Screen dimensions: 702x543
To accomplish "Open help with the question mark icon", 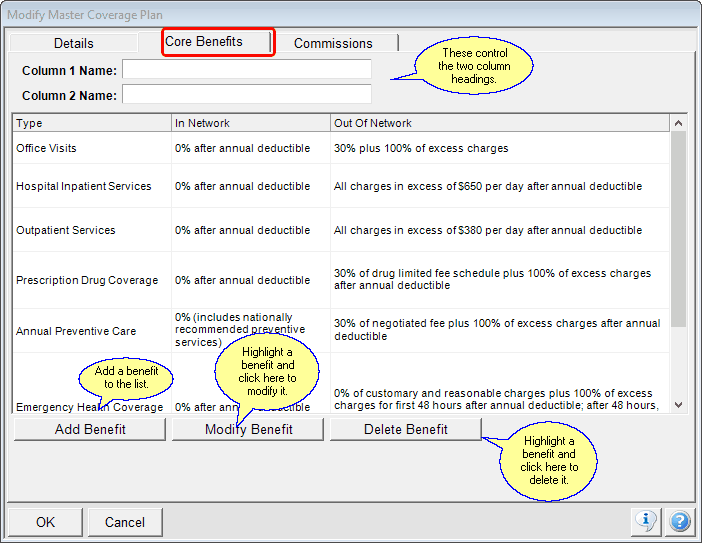I will point(679,521).
